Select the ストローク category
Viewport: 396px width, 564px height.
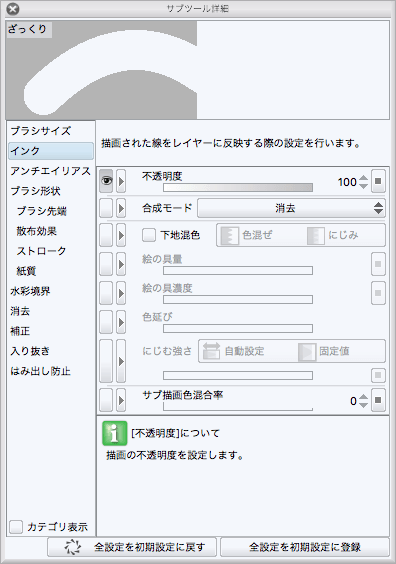pyautogui.click(x=41, y=251)
